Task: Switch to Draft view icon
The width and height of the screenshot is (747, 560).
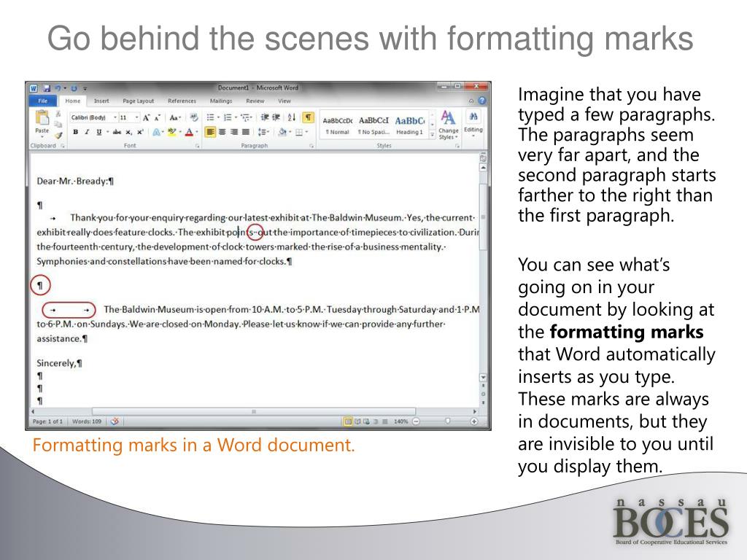Action: click(385, 421)
